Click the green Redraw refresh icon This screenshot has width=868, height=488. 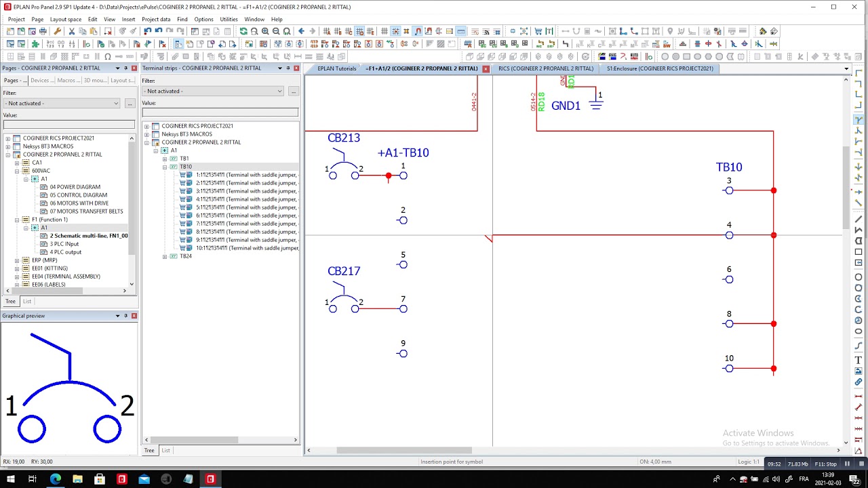tap(243, 31)
